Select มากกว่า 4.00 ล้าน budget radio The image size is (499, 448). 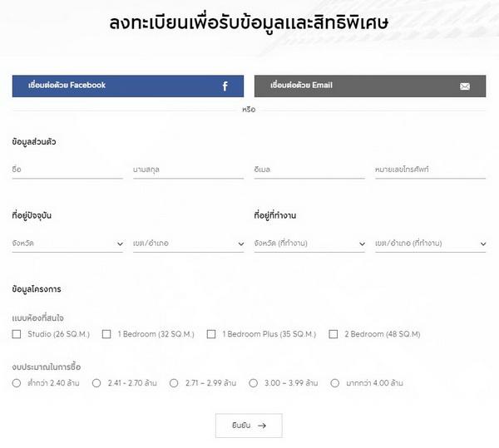335,383
